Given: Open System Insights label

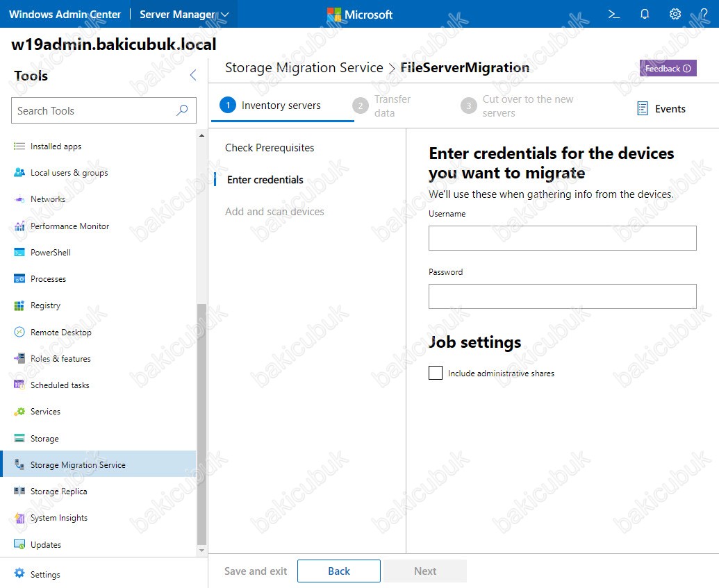Looking at the screenshot, I should [x=58, y=518].
